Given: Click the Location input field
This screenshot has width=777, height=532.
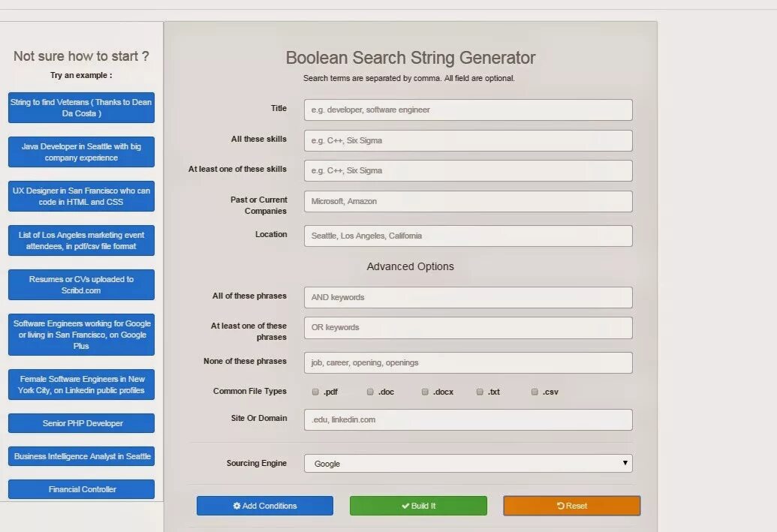Looking at the screenshot, I should coord(468,236).
